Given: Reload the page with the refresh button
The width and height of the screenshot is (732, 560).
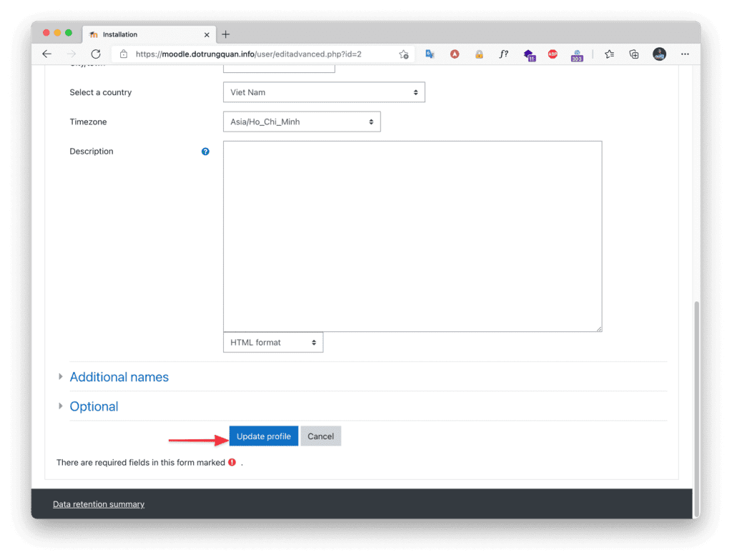Looking at the screenshot, I should coord(96,54).
